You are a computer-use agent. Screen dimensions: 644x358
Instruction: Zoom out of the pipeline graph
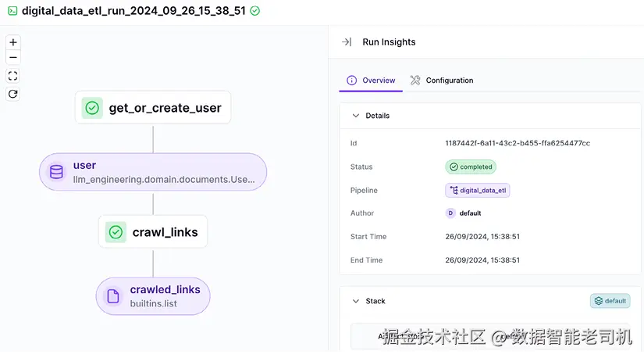click(13, 58)
